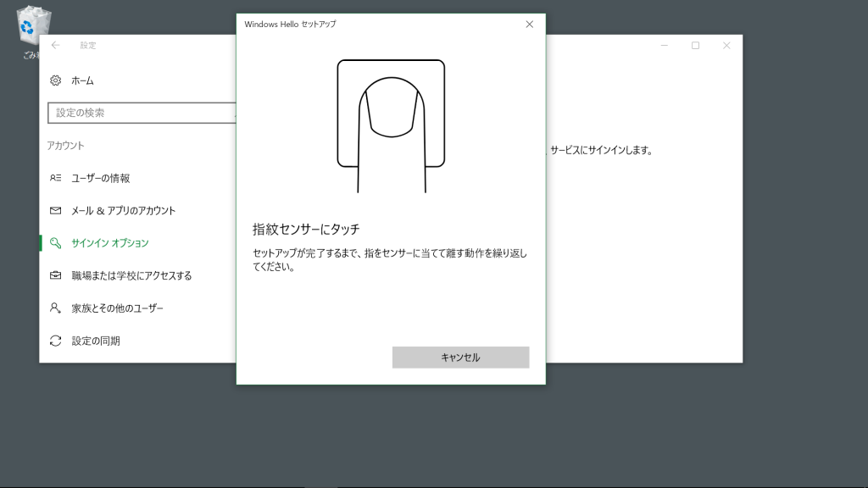The height and width of the screenshot is (488, 868).
Task: Click the 設定 window title text
Action: (x=88, y=46)
